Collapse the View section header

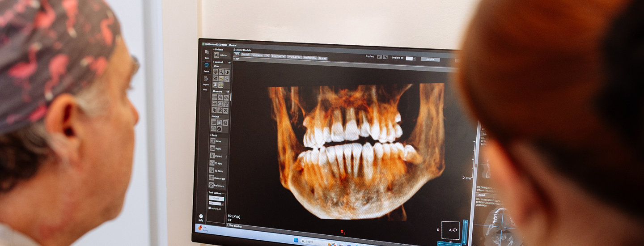pyautogui.click(x=216, y=66)
